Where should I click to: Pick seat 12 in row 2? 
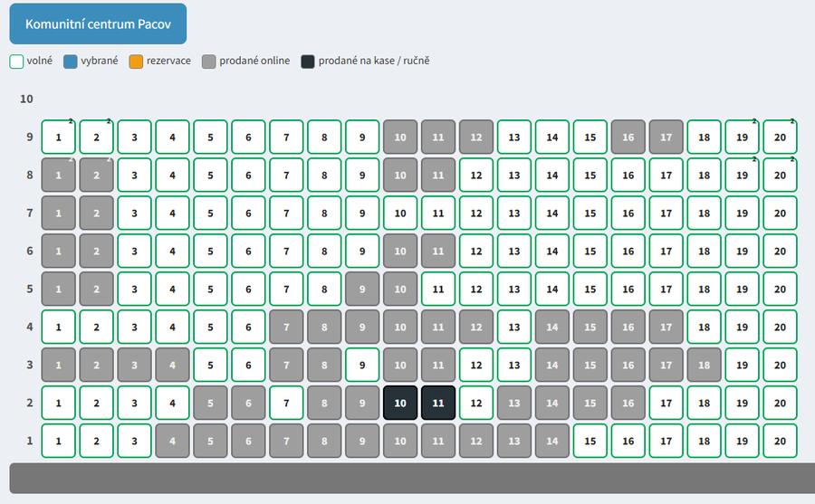(x=476, y=403)
